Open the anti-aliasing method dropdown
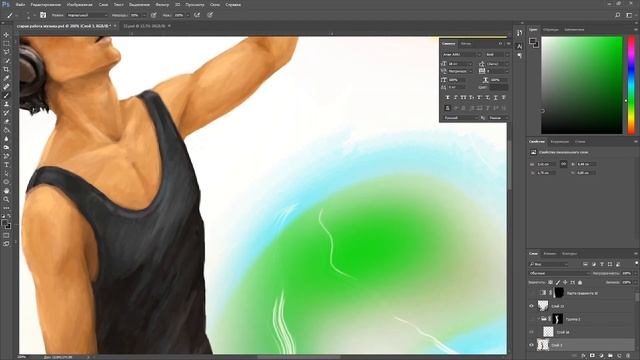Screen dimensions: 640x360 point(498,118)
